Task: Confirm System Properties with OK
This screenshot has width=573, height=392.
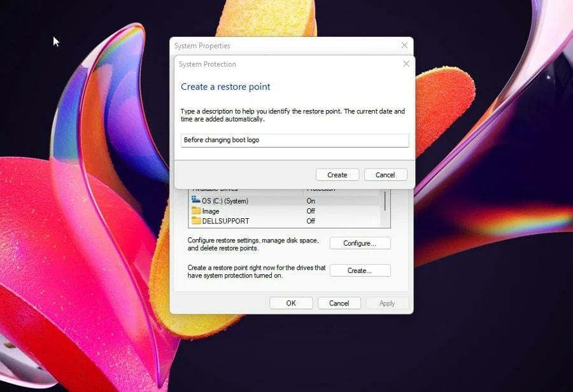Action: click(291, 303)
